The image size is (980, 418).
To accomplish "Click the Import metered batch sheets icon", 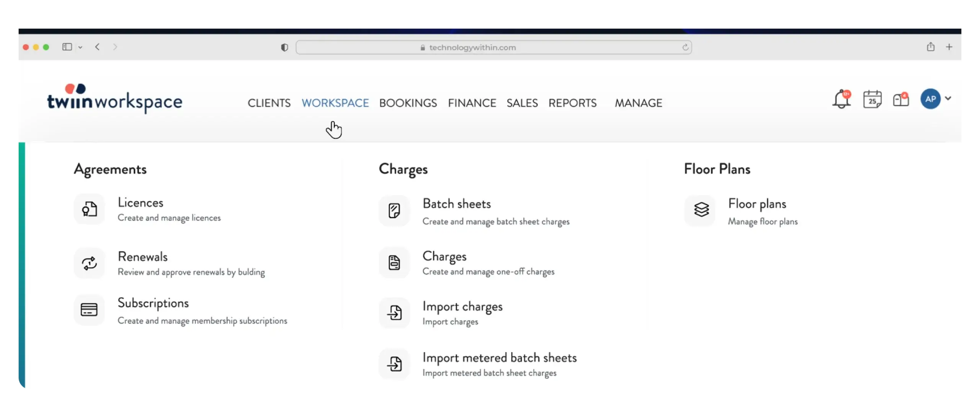I will (x=394, y=364).
